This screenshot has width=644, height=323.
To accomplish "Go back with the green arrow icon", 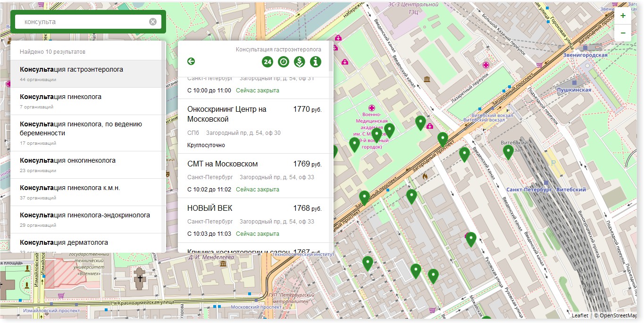I will point(191,61).
